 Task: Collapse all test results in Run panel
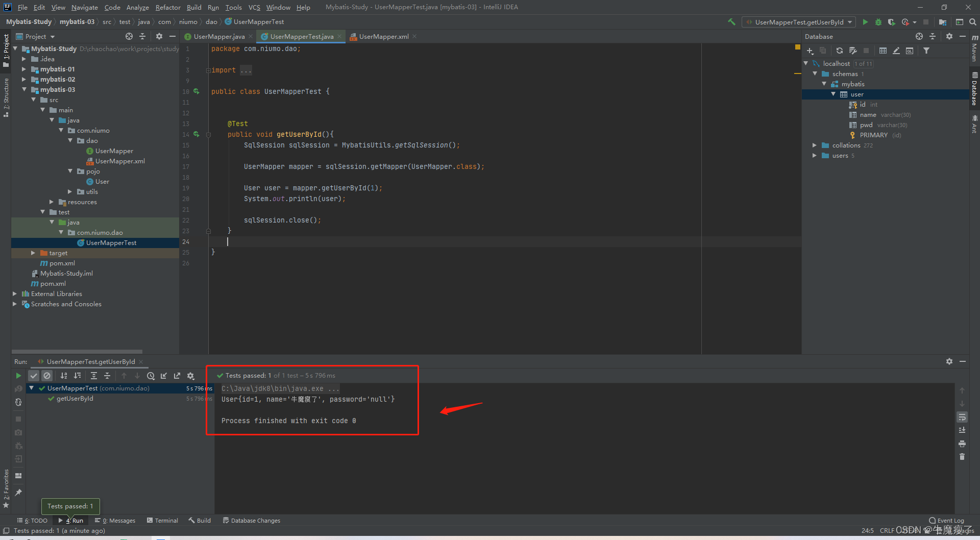pyautogui.click(x=107, y=376)
